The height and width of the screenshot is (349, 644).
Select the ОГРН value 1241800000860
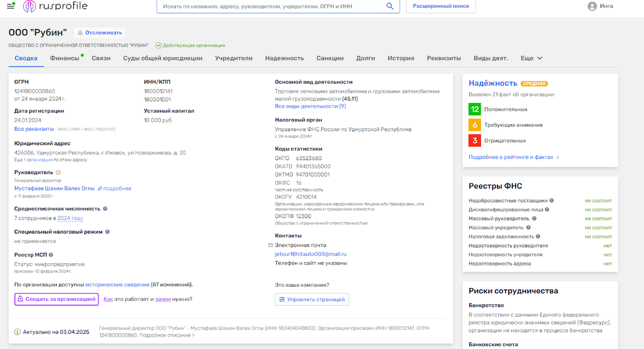pos(35,91)
